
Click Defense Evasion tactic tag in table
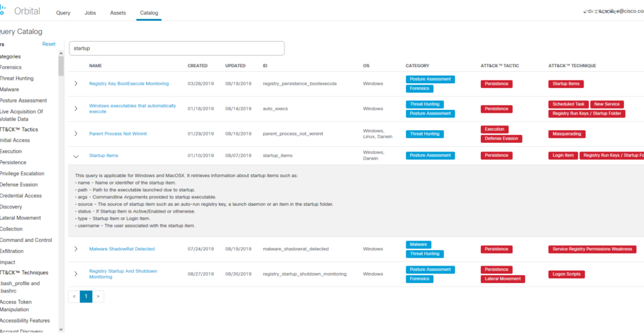click(x=501, y=139)
